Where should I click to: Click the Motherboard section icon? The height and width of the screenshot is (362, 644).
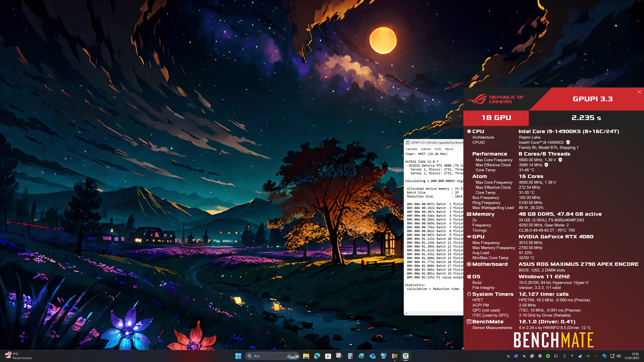pyautogui.click(x=469, y=264)
